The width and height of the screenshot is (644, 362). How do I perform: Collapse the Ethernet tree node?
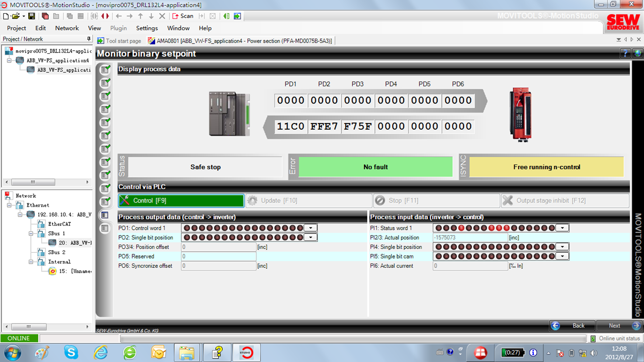click(x=10, y=205)
